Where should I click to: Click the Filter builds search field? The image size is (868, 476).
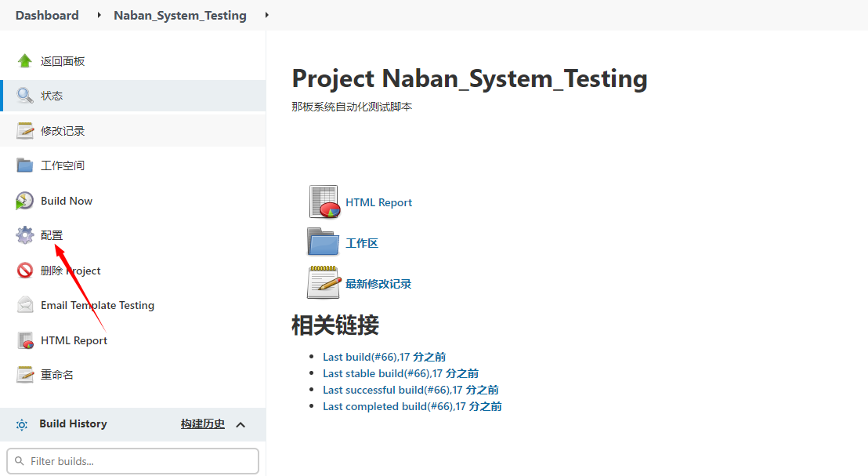[x=133, y=461]
